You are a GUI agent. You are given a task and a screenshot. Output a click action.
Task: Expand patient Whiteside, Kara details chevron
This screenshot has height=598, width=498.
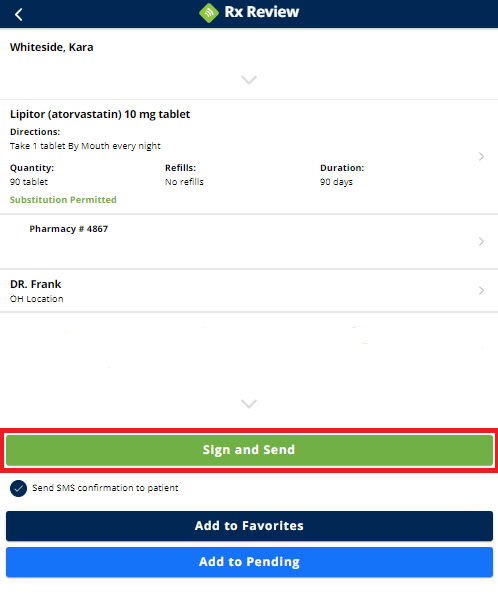pos(249,79)
